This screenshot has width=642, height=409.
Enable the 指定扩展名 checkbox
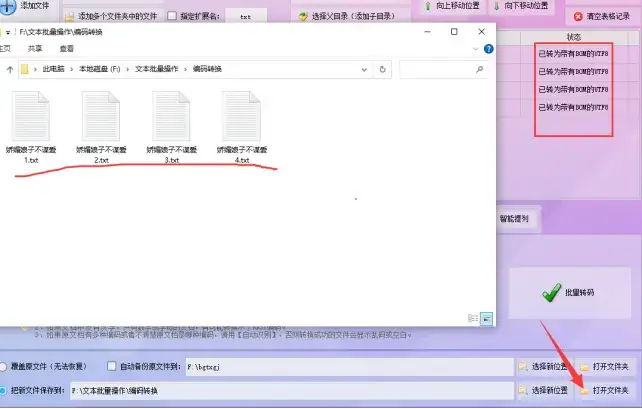point(172,17)
